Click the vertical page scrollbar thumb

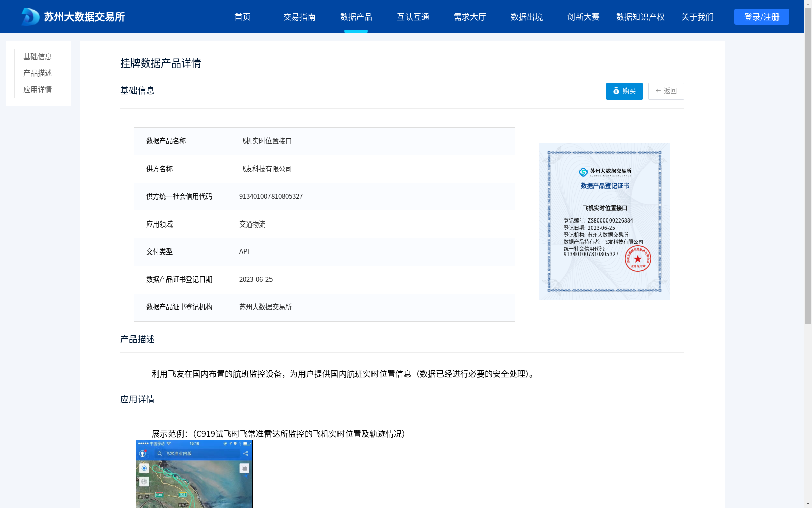(808, 167)
